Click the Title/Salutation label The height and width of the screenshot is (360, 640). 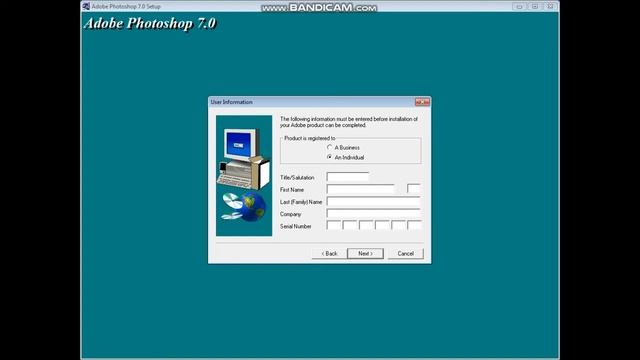click(x=297, y=178)
